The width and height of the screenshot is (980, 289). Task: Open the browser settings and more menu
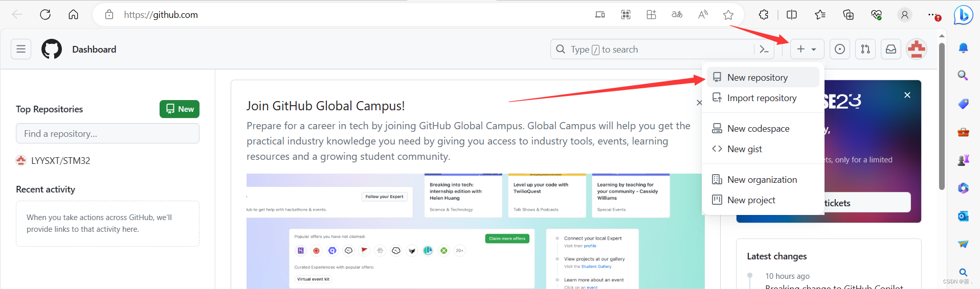(x=933, y=15)
